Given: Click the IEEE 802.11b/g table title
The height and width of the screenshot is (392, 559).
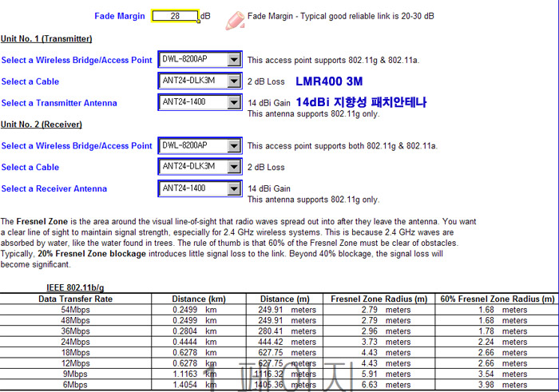Looking at the screenshot, I should pos(74,287).
